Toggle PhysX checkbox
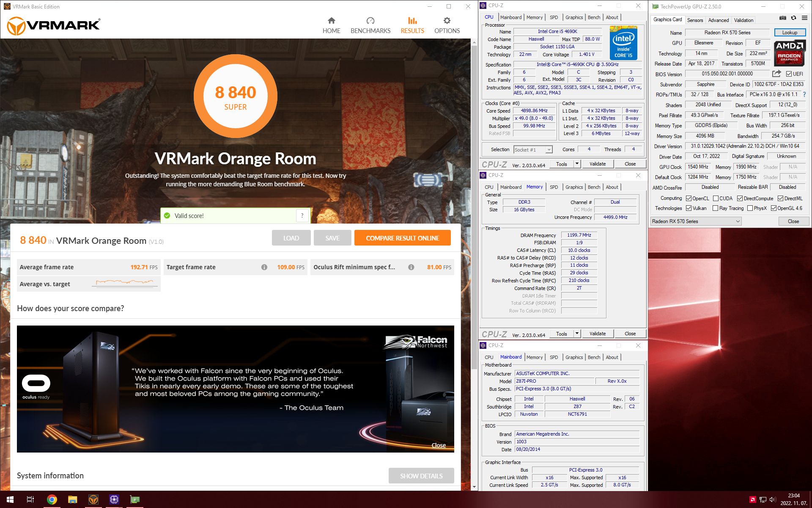 tap(750, 208)
